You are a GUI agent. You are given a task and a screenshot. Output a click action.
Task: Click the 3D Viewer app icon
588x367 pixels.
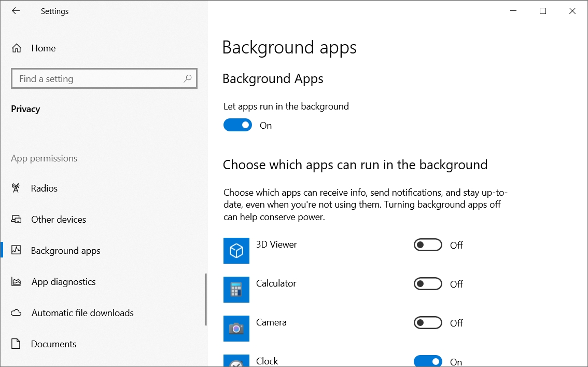pos(236,251)
